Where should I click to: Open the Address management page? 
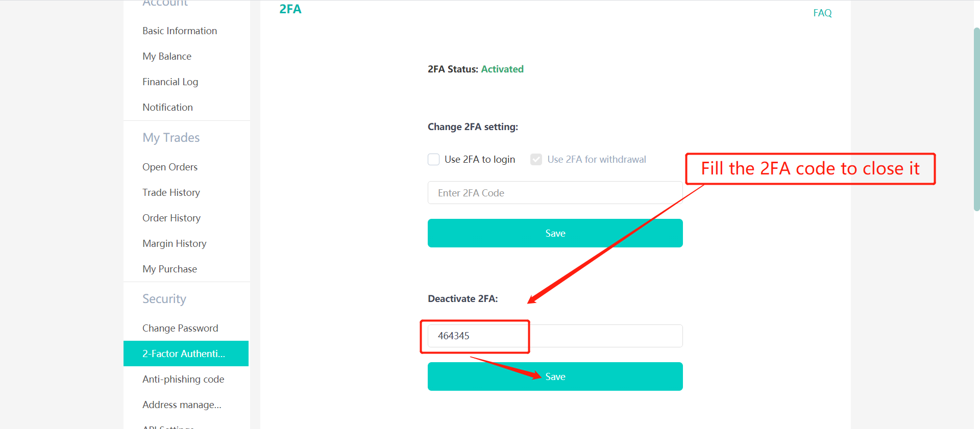(182, 405)
